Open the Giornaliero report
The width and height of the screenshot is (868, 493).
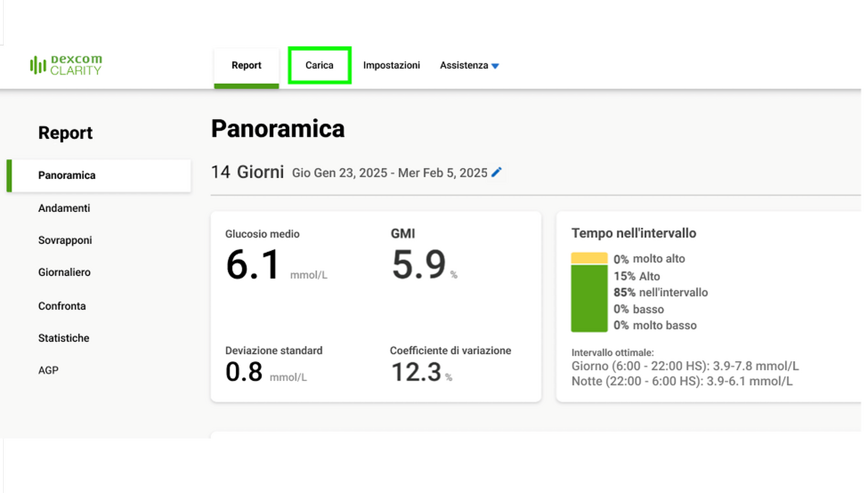point(64,272)
